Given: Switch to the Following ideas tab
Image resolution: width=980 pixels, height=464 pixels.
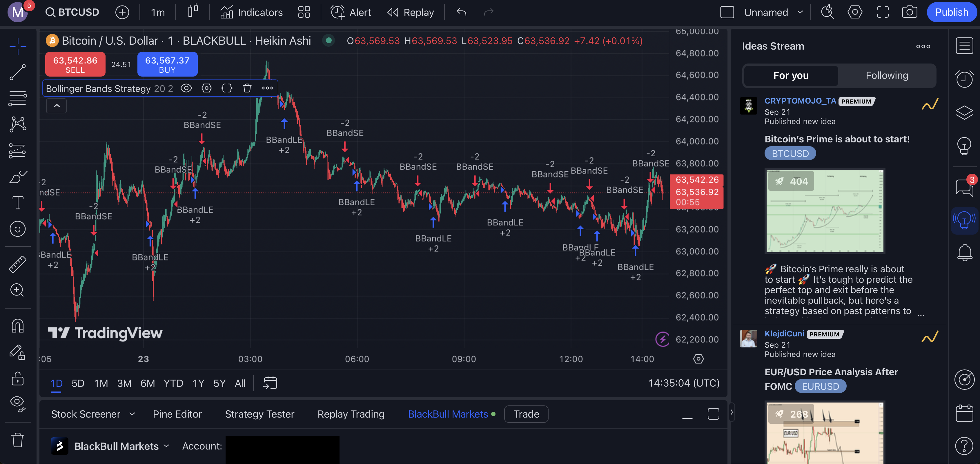Looking at the screenshot, I should 887,75.
